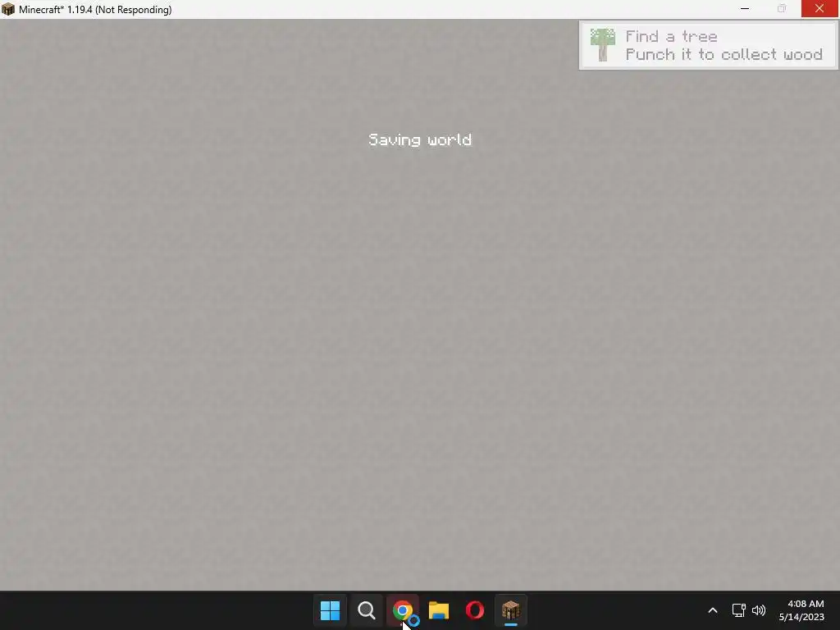
Task: Open network status tray icon
Action: [x=739, y=610]
